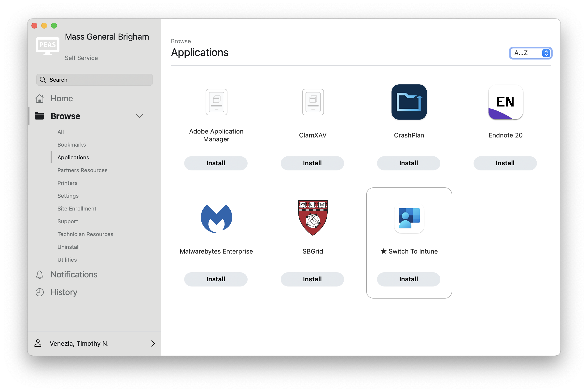Click the ClamXAV placeholder icon

(313, 102)
